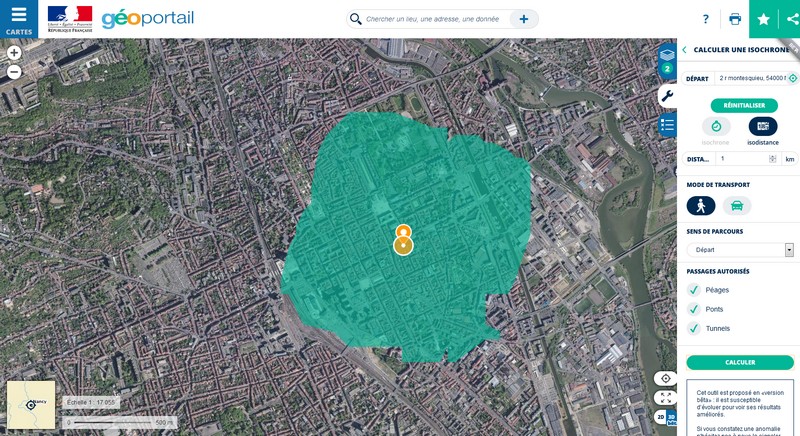The image size is (800, 436).
Task: Edit the distance value field
Action: [743, 159]
